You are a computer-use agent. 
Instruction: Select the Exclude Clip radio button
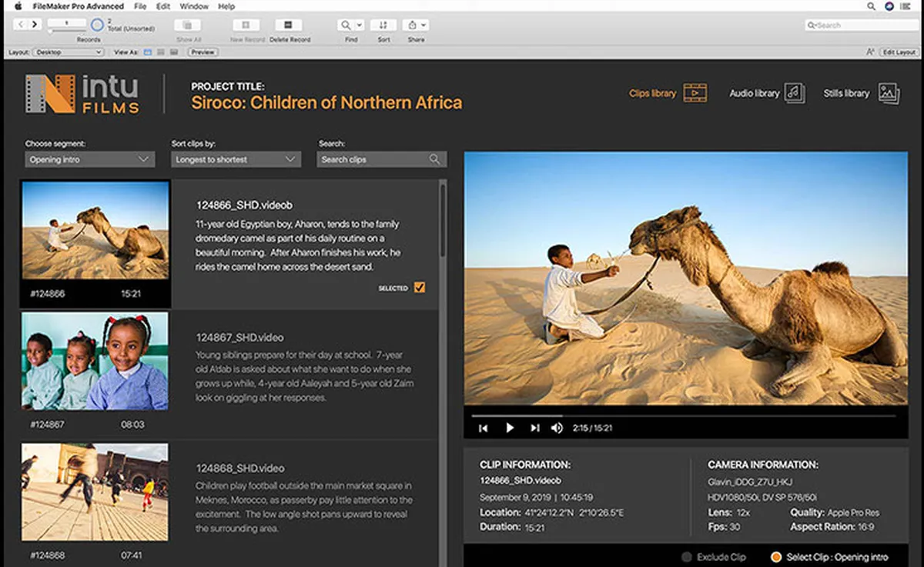[687, 557]
